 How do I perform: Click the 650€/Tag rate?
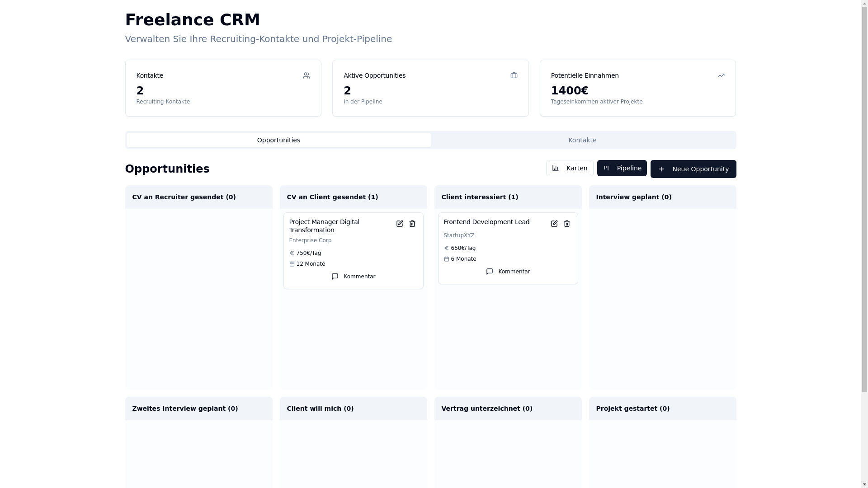point(463,248)
